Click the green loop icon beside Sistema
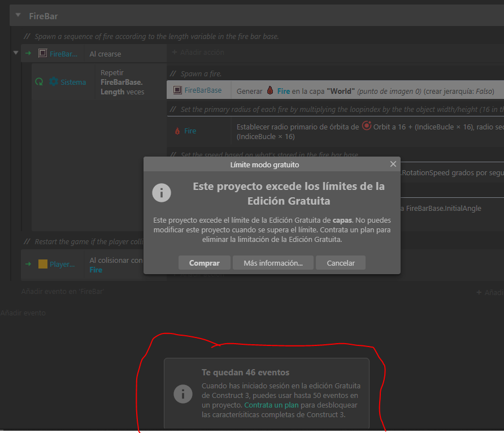The width and height of the screenshot is (504, 433). pyautogui.click(x=39, y=81)
